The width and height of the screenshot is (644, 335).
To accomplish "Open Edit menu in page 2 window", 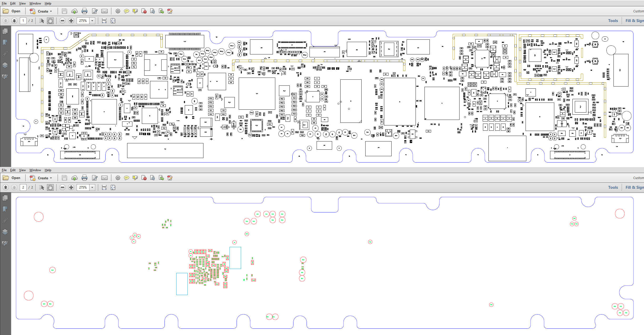I will 13,170.
